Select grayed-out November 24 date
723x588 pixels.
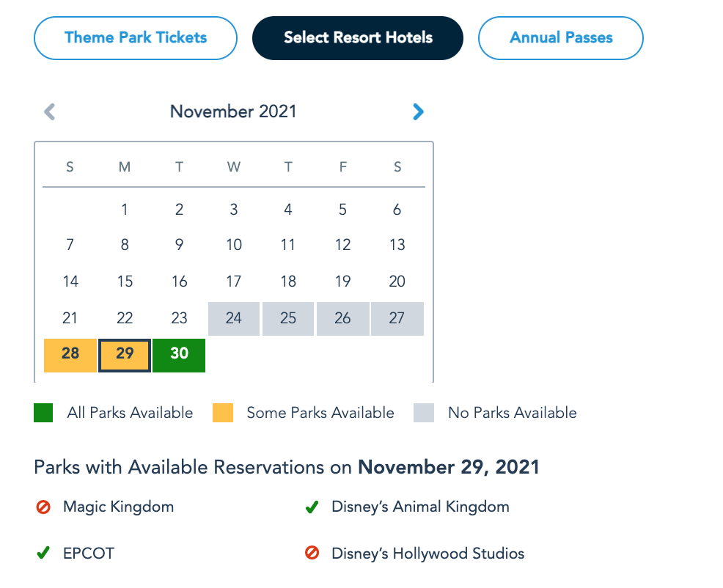click(234, 319)
